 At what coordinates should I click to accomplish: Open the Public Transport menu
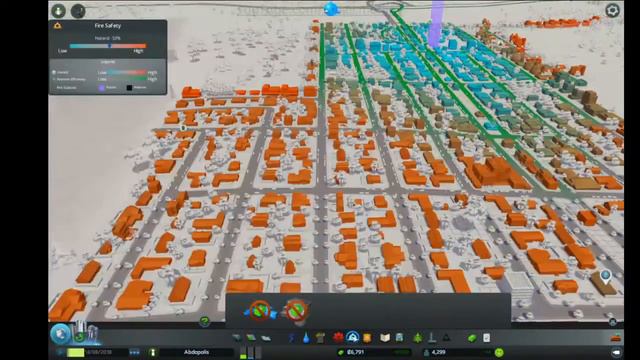coord(400,338)
